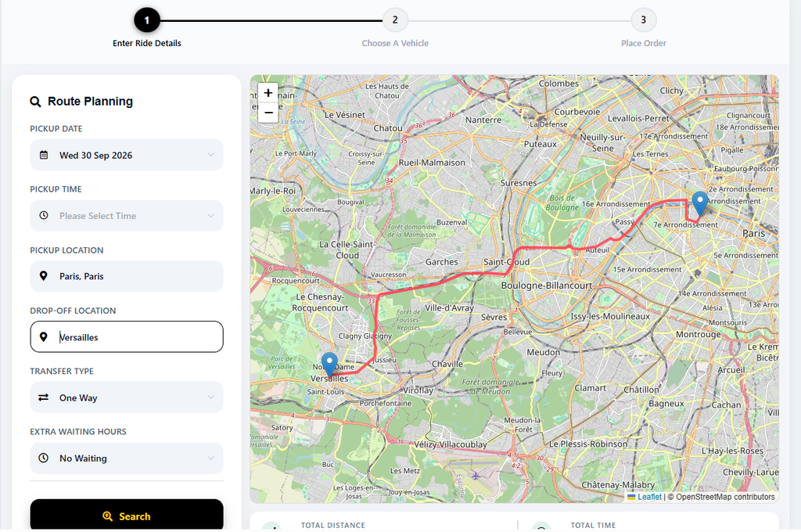Click the pin icon in Pickup Location
Screen dimensions: 801x532
coord(44,276)
